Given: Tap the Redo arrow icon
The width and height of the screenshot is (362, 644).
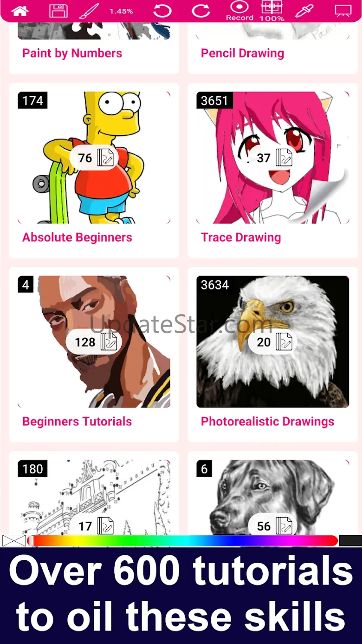Looking at the screenshot, I should coord(200,11).
